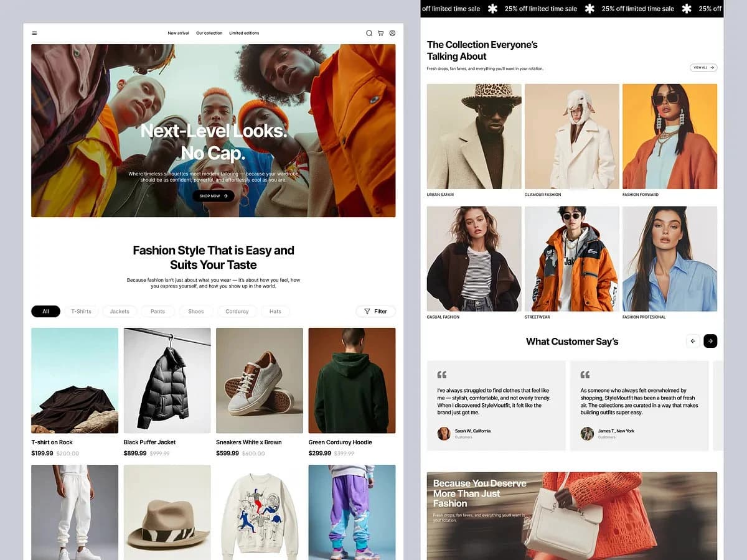Click the SHOP NOW button
This screenshot has width=747, height=560.
[214, 195]
